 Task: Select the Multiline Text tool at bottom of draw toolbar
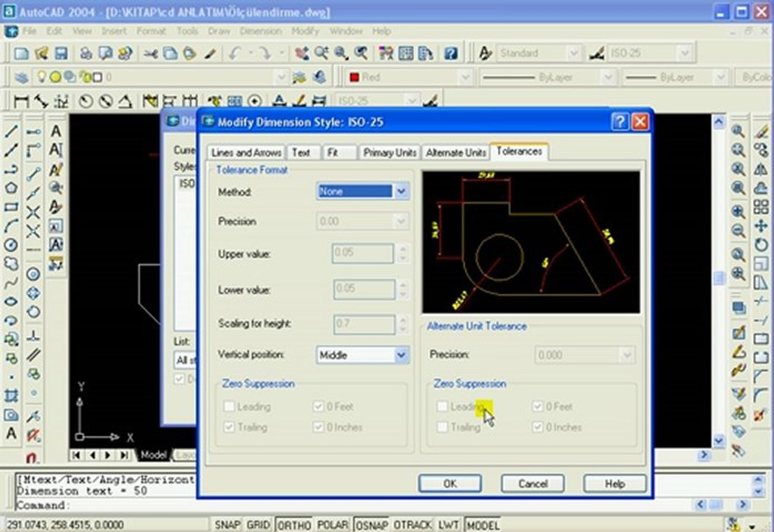(x=11, y=434)
